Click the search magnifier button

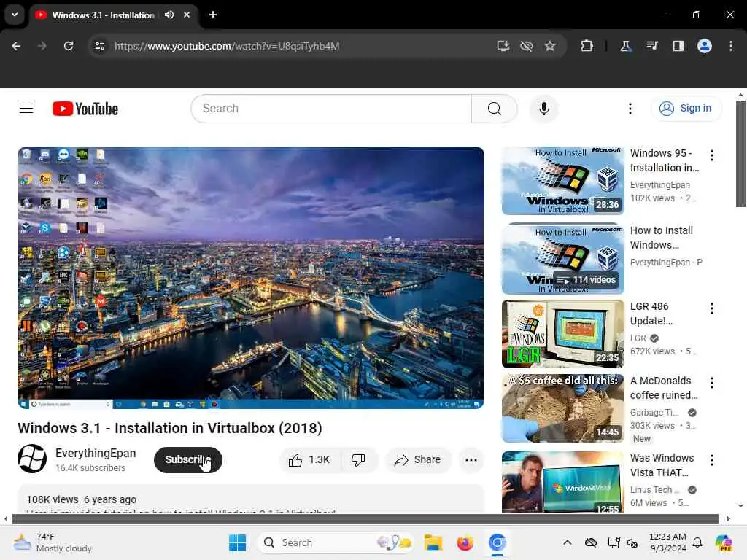[x=495, y=109]
